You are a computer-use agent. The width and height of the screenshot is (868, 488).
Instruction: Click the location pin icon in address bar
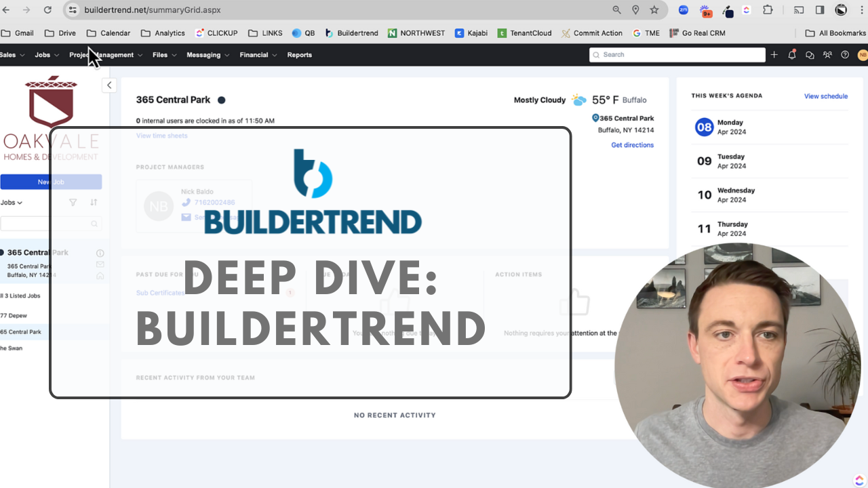click(635, 10)
